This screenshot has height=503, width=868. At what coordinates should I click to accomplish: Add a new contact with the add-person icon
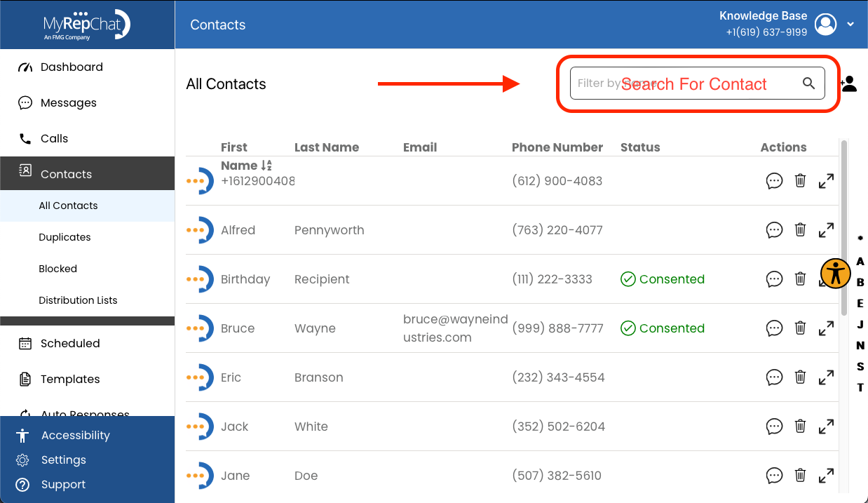848,83
